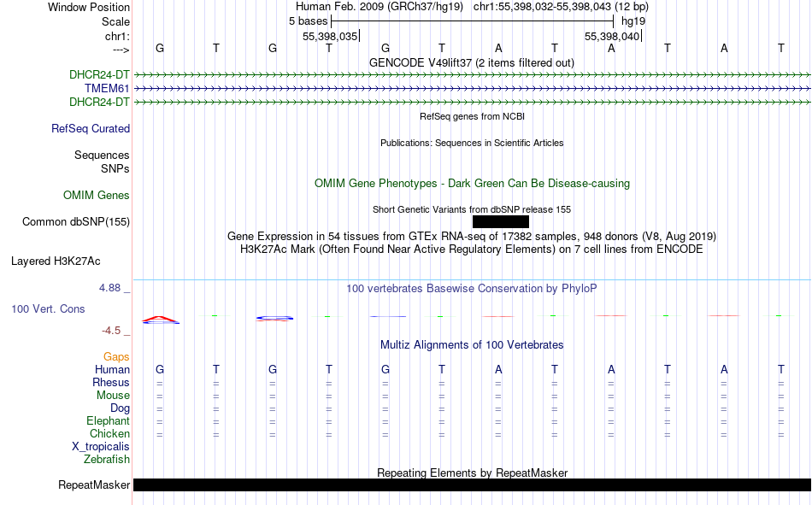The height and width of the screenshot is (505, 812).
Task: Click the SNPs track label
Action: pyautogui.click(x=115, y=169)
